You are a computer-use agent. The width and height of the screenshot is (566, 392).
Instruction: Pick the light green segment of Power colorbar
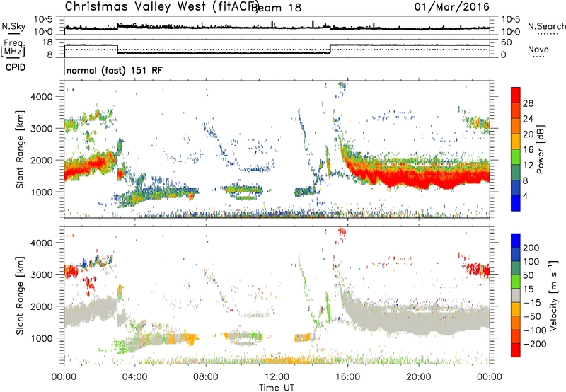click(516, 156)
